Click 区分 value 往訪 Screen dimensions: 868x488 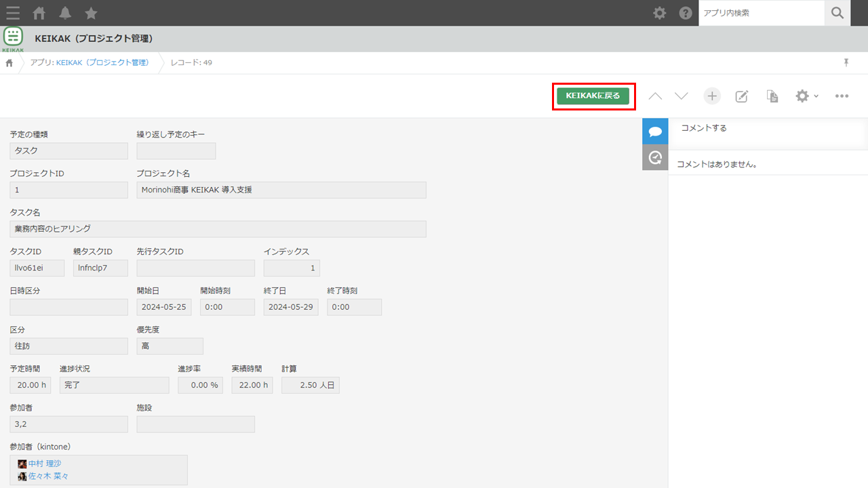68,346
